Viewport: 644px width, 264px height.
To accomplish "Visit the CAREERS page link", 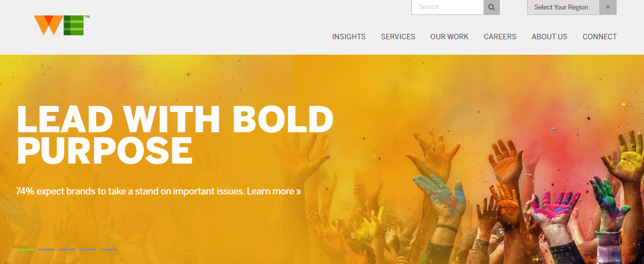I will [500, 37].
